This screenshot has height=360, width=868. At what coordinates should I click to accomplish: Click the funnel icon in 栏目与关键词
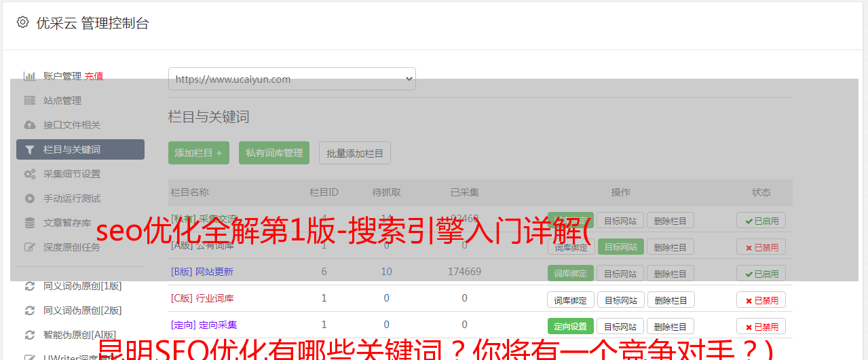(29, 149)
